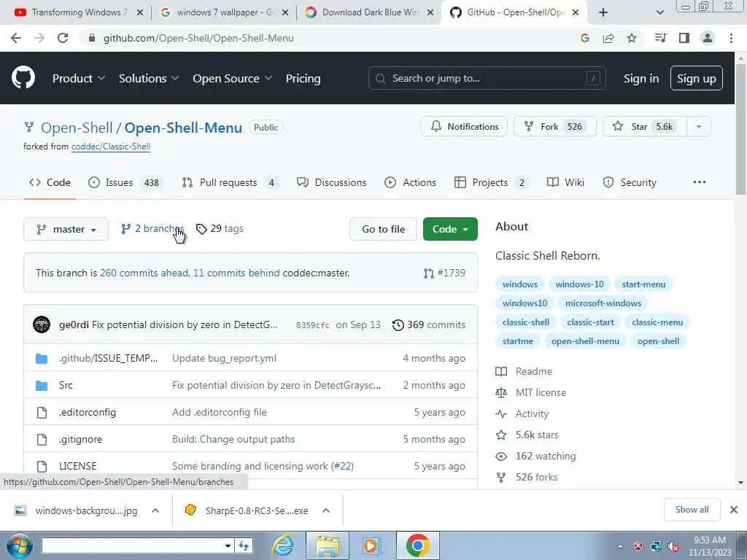Click the start-menu topic tag
The height and width of the screenshot is (560, 747).
point(643,284)
